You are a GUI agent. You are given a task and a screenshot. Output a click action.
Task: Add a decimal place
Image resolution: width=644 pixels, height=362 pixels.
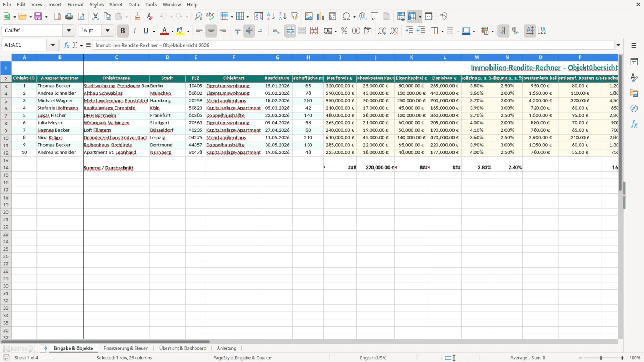(x=382, y=31)
